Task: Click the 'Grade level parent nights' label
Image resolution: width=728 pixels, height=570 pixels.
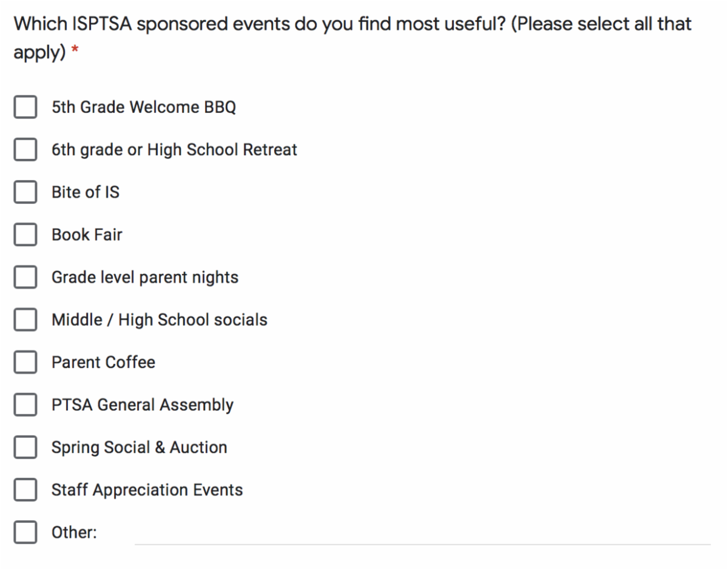Action: click(x=145, y=278)
